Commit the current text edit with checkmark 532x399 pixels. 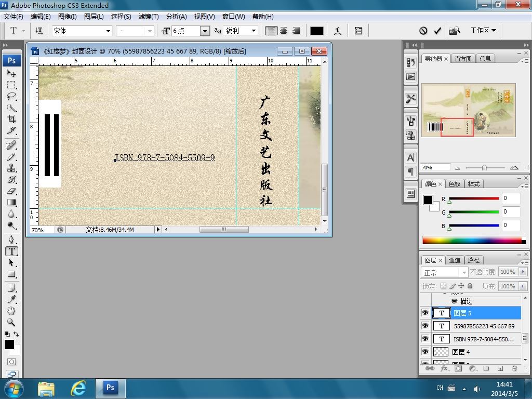[x=437, y=31]
